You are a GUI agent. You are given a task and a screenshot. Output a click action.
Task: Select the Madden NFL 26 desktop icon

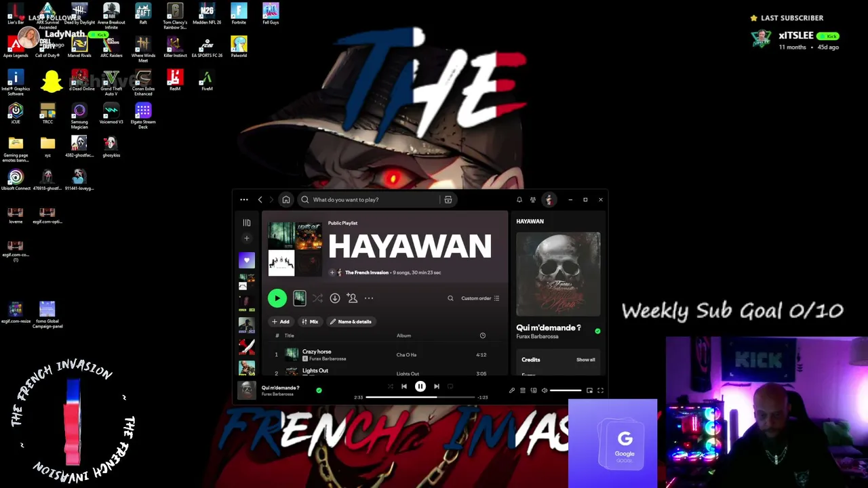click(x=207, y=14)
